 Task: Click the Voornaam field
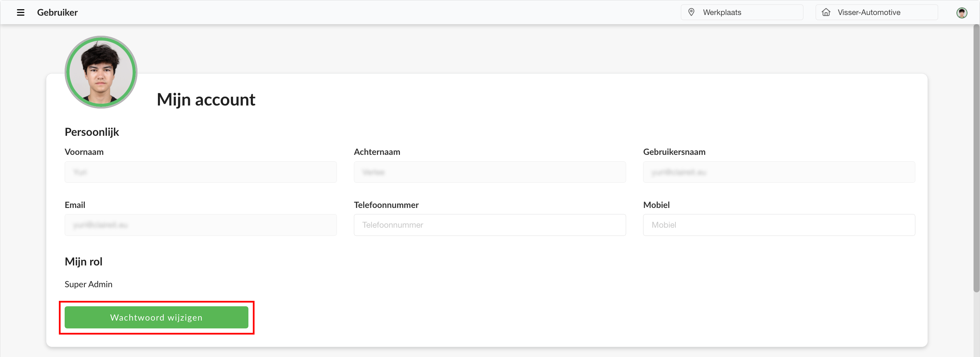pos(200,172)
